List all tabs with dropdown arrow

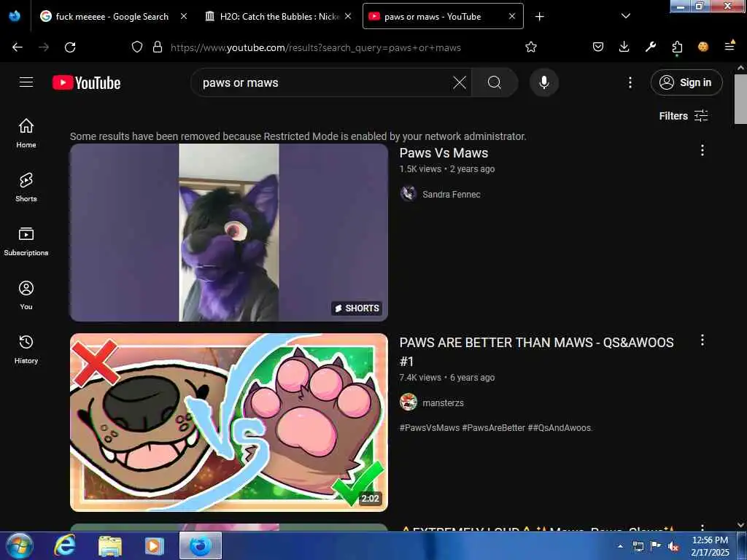[x=626, y=16]
